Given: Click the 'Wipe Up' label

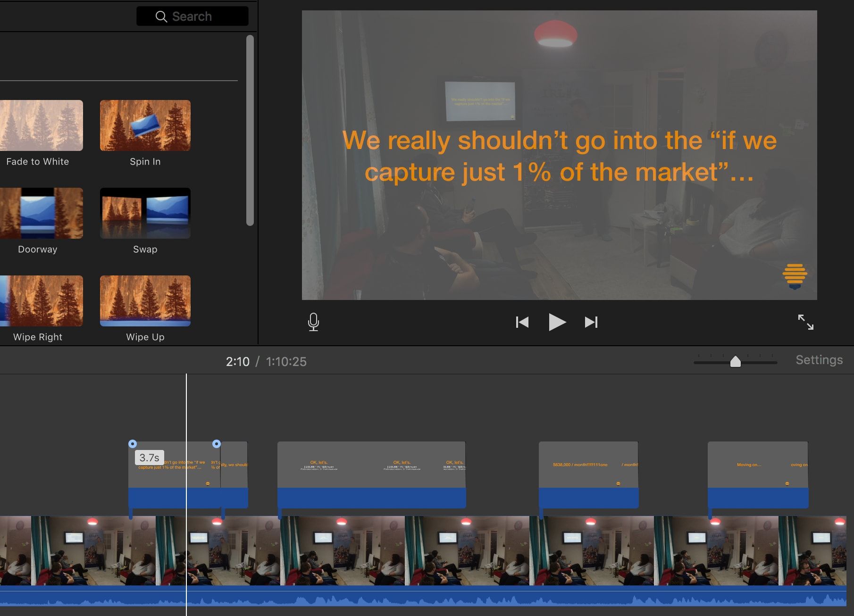Looking at the screenshot, I should pyautogui.click(x=145, y=337).
